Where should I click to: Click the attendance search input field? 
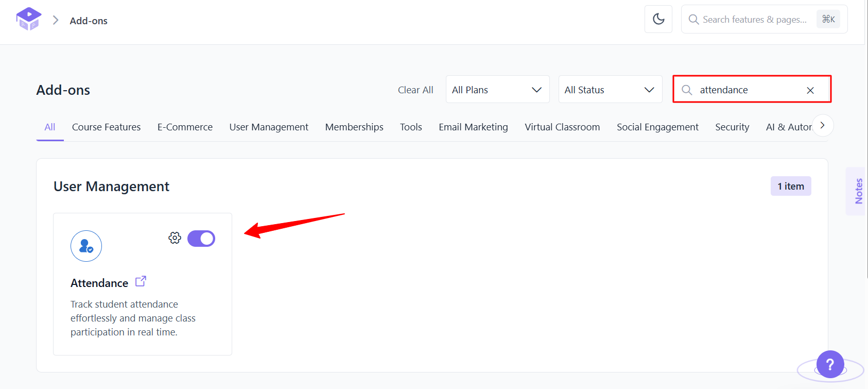pyautogui.click(x=752, y=90)
